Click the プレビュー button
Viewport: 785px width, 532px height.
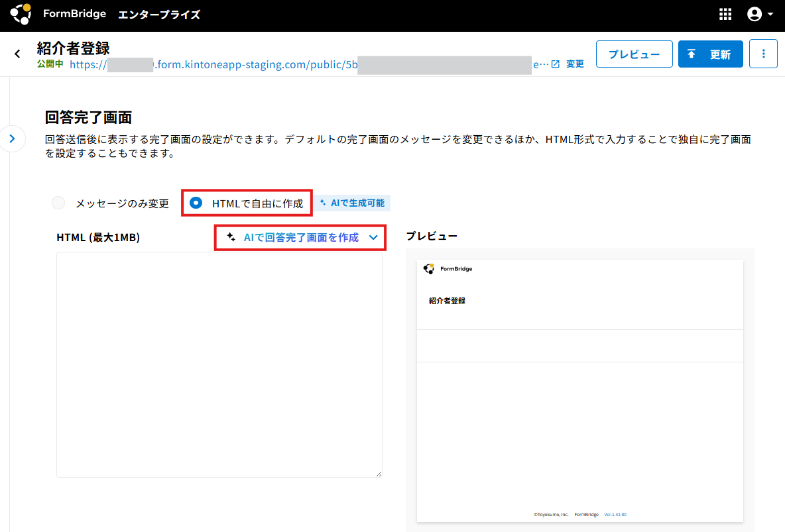(634, 54)
